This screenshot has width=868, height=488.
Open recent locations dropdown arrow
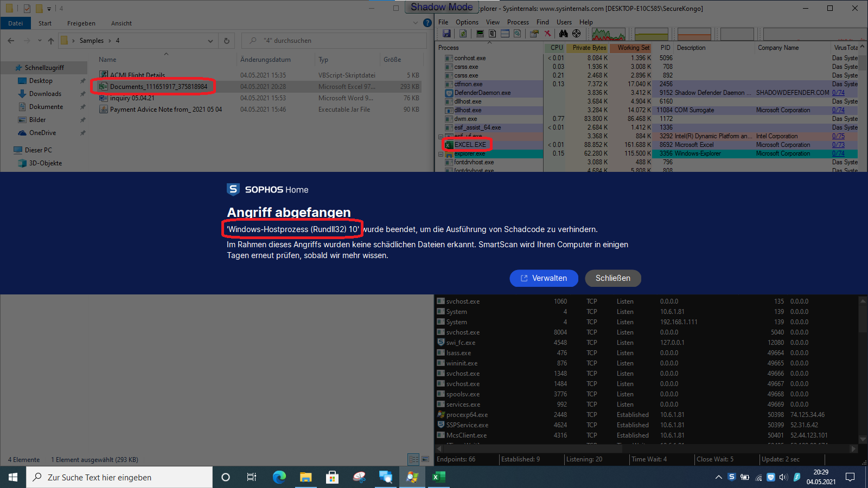40,41
